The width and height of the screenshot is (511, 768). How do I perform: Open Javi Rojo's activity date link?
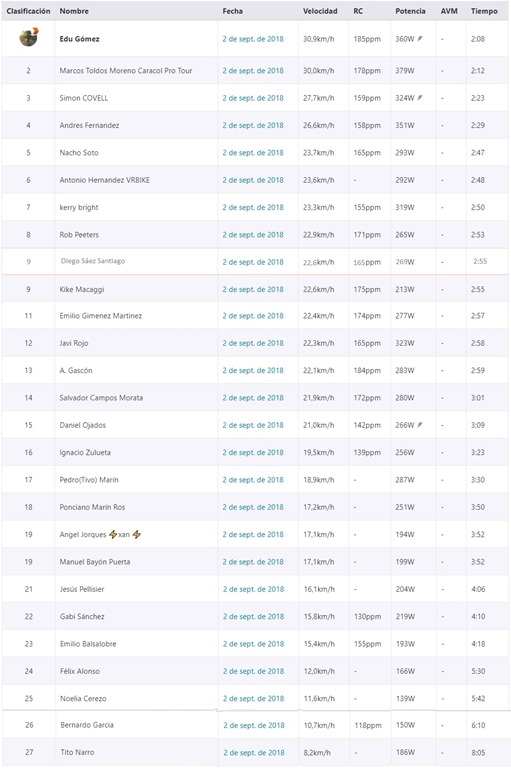(253, 343)
